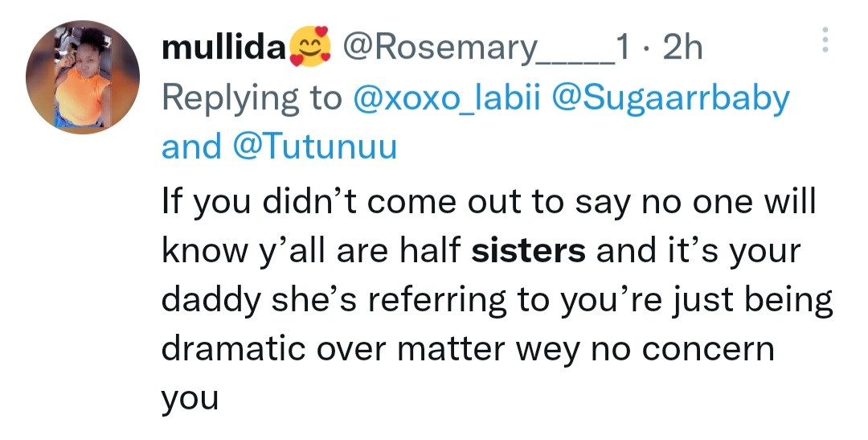Click the display name mullida

223,49
